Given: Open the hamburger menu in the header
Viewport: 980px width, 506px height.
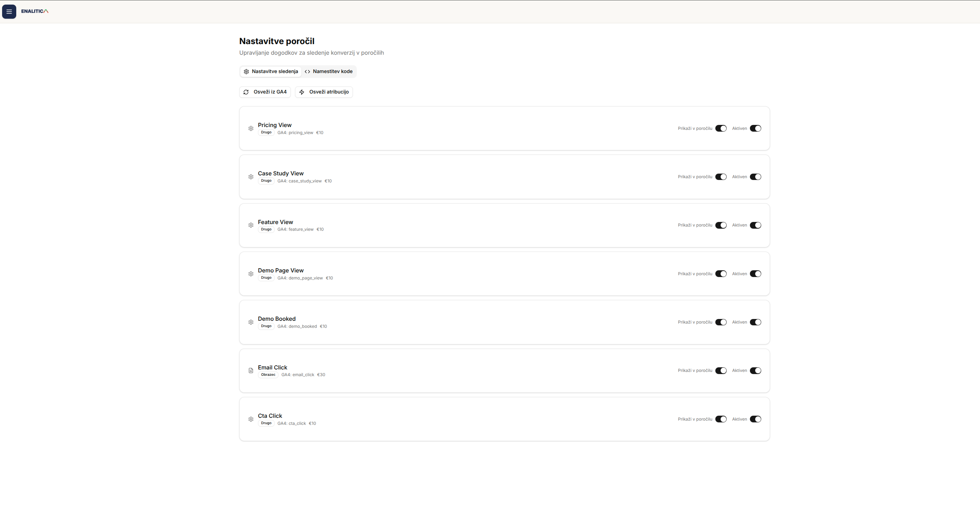Looking at the screenshot, I should [9, 11].
